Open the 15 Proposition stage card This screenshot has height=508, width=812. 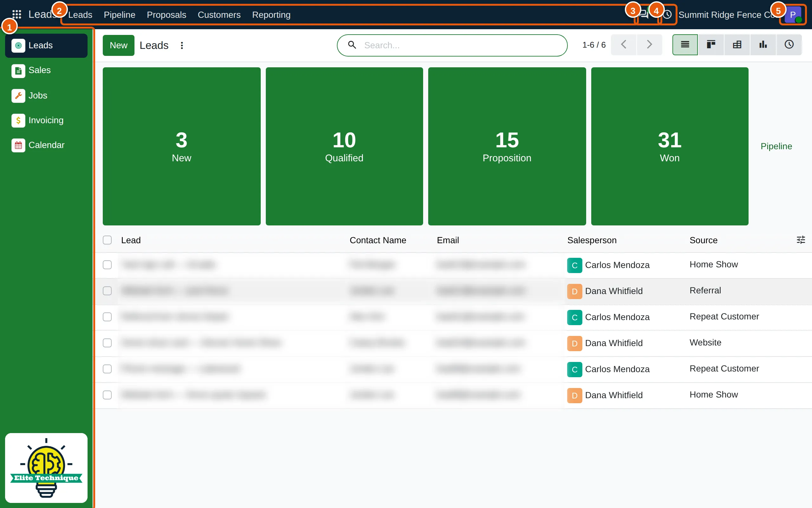point(507,146)
